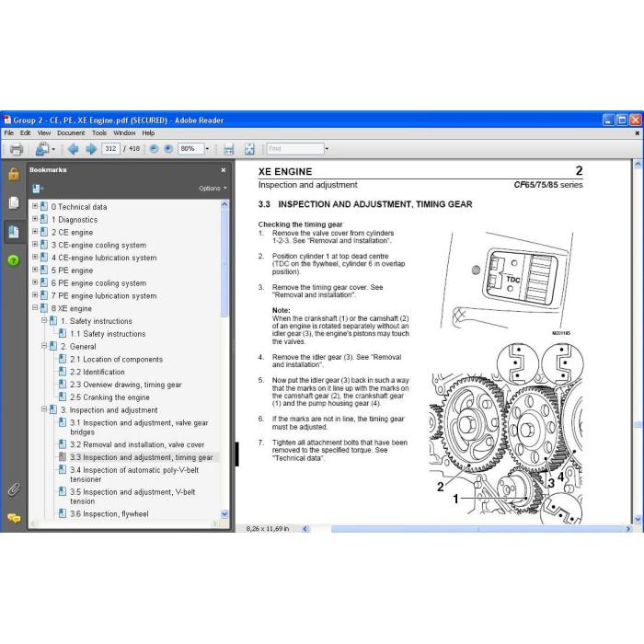The width and height of the screenshot is (644, 644).
Task: Open the Tools menu
Action: pos(99,133)
